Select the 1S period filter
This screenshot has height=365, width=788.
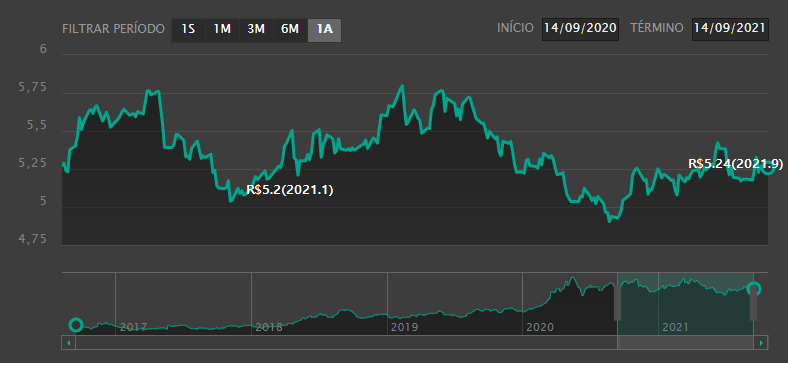click(188, 30)
